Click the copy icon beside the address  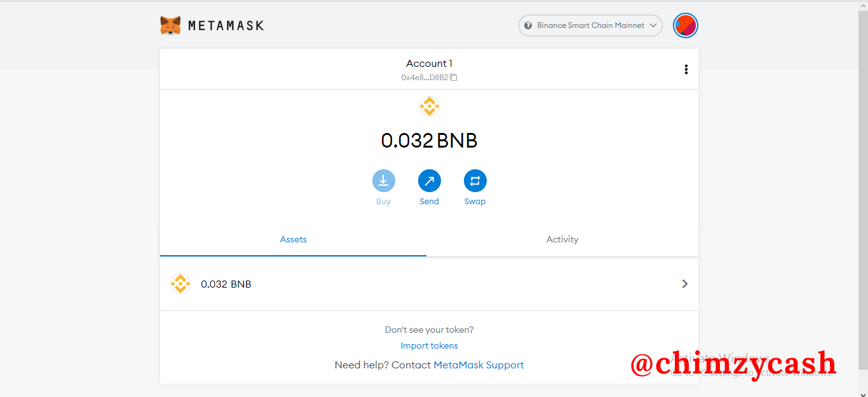pyautogui.click(x=454, y=78)
